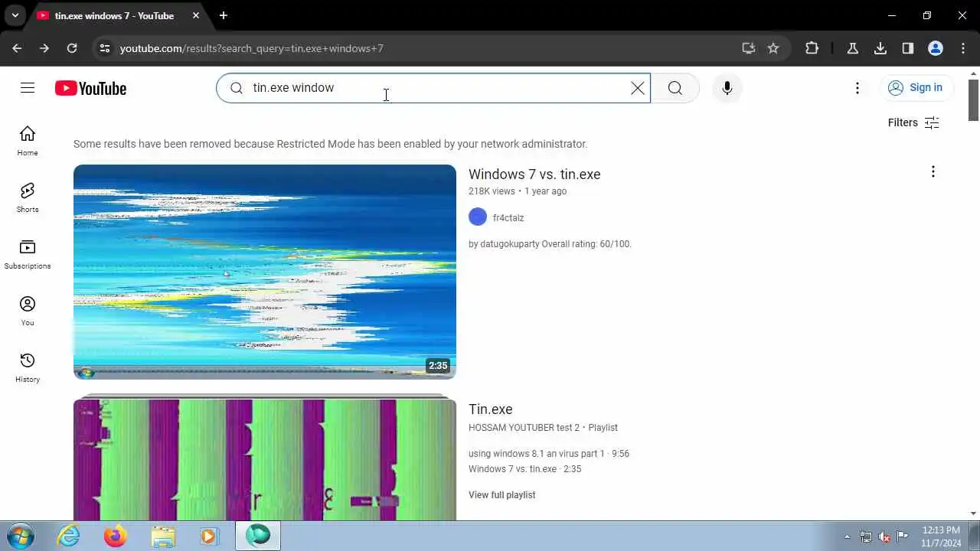The height and width of the screenshot is (551, 980).
Task: Open the fr4ctalz channel avatar
Action: (478, 217)
